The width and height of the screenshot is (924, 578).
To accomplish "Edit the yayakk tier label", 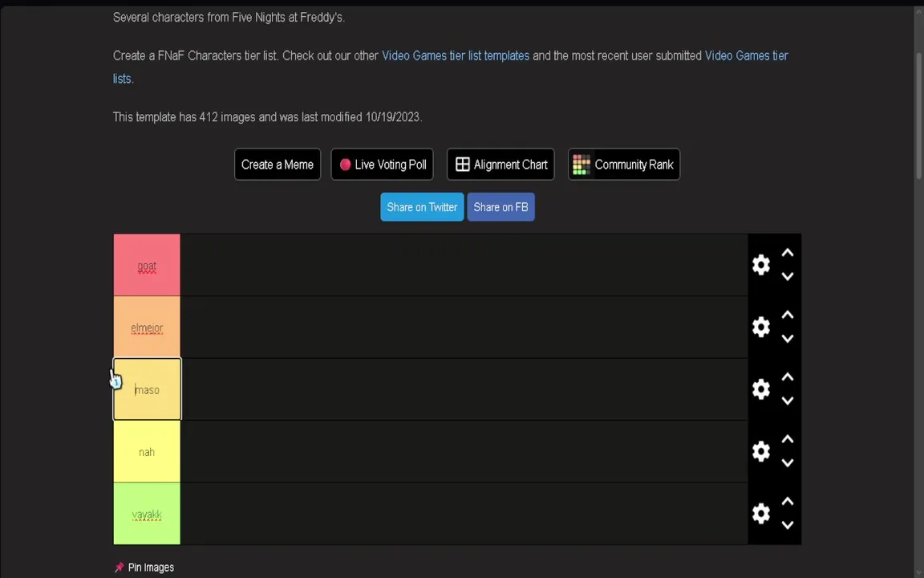I will pos(147,514).
